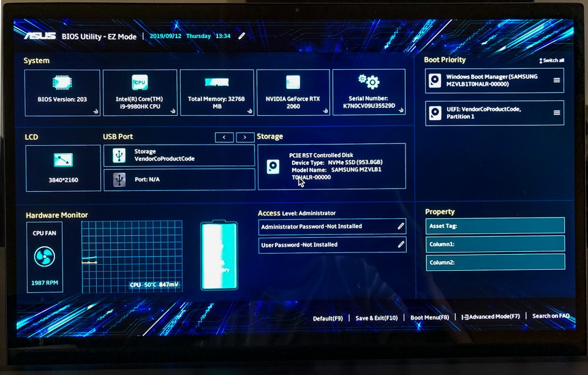Click the storage disk icon
Screen dimensions: 588x375
tap(273, 166)
